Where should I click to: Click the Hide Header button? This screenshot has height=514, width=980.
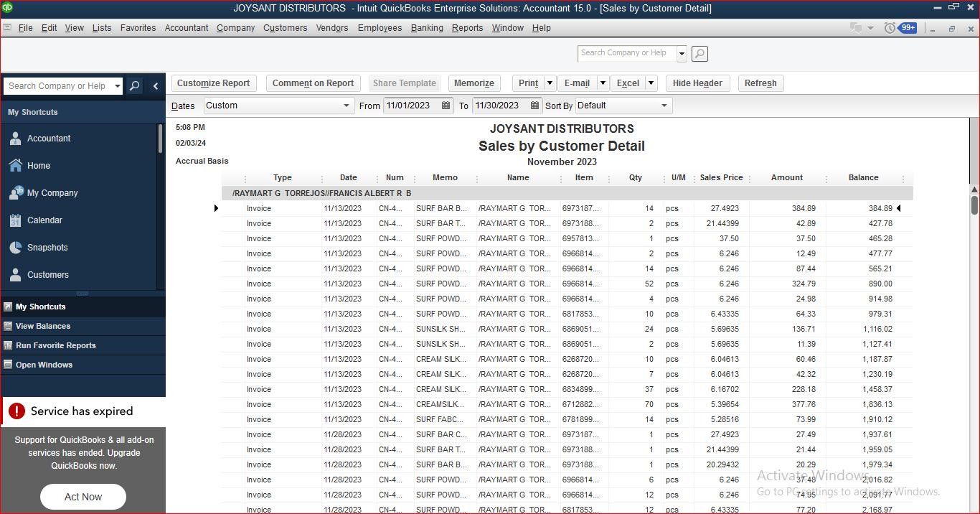point(697,83)
